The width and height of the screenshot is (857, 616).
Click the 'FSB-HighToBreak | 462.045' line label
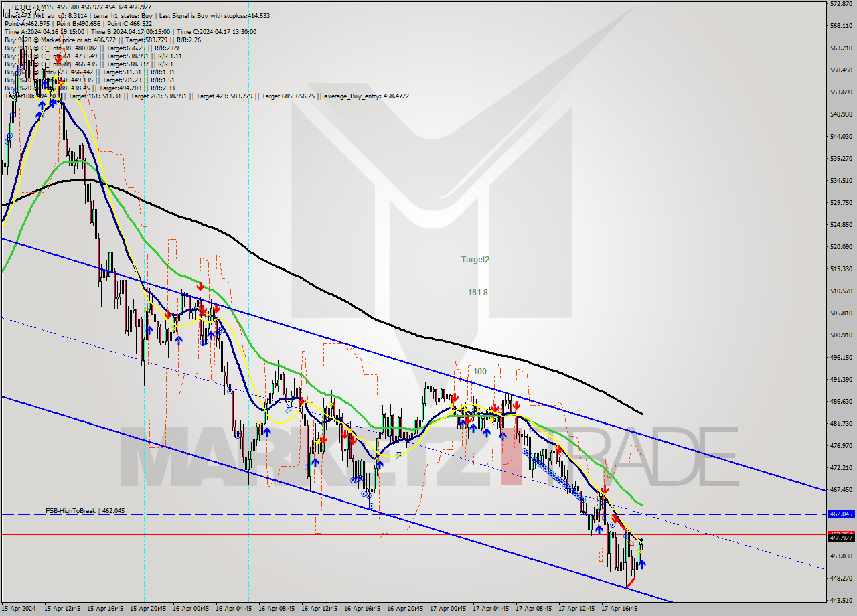[x=85, y=510]
